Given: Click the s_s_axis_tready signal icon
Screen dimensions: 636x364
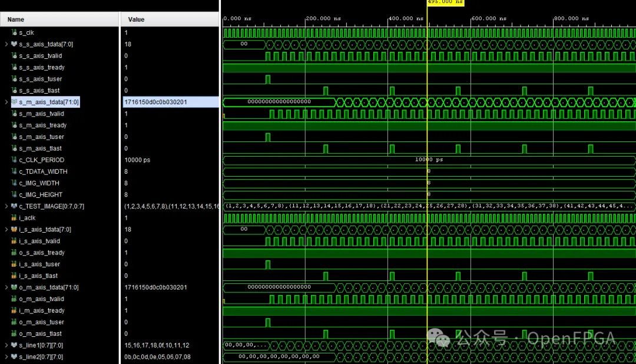Looking at the screenshot, I should tap(14, 67).
